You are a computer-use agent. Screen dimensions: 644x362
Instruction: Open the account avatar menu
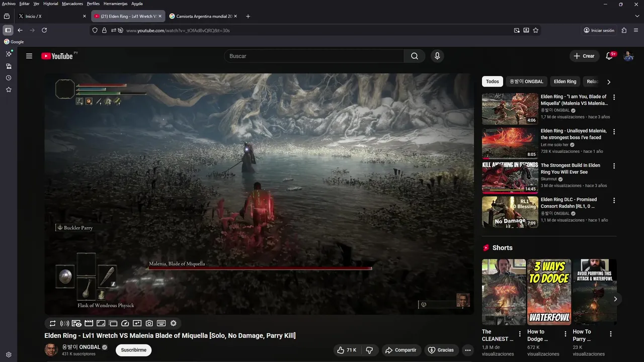(x=628, y=56)
